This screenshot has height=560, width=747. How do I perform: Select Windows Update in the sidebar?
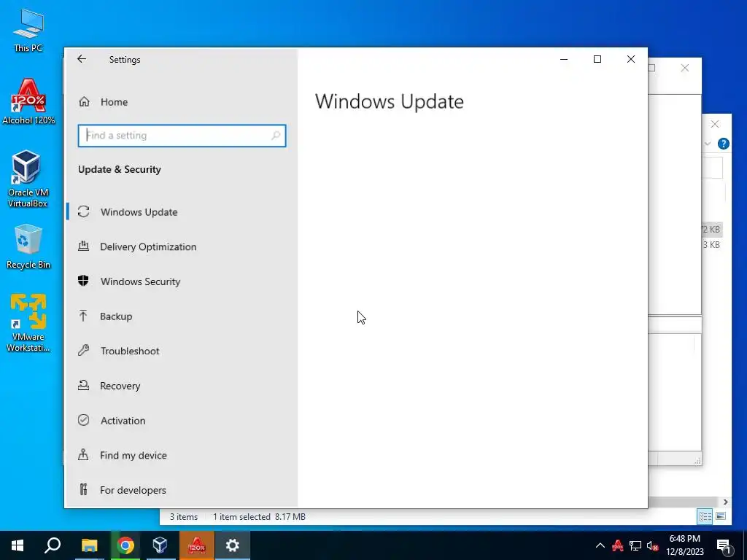click(139, 212)
